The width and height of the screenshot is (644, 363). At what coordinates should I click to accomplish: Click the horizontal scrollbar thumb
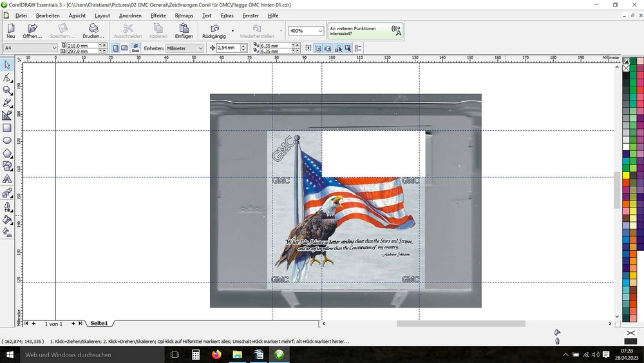click(x=460, y=324)
